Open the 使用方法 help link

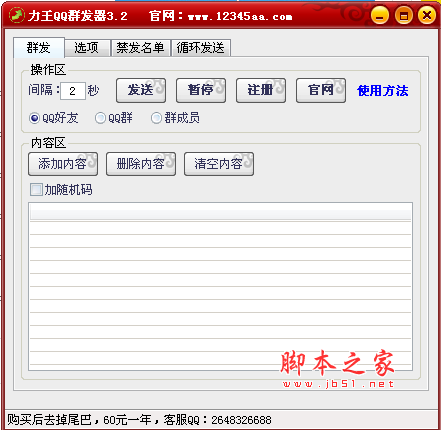[x=382, y=91]
